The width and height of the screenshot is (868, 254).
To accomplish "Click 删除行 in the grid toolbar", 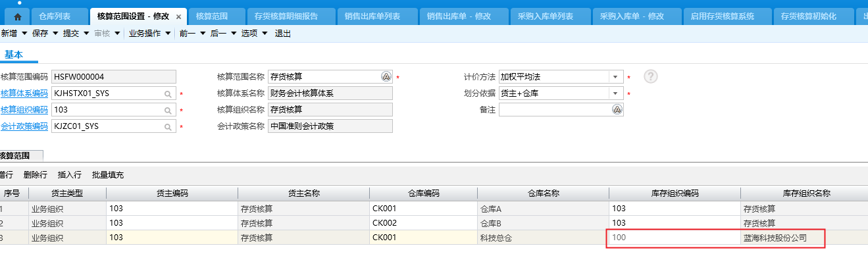I will 36,175.
